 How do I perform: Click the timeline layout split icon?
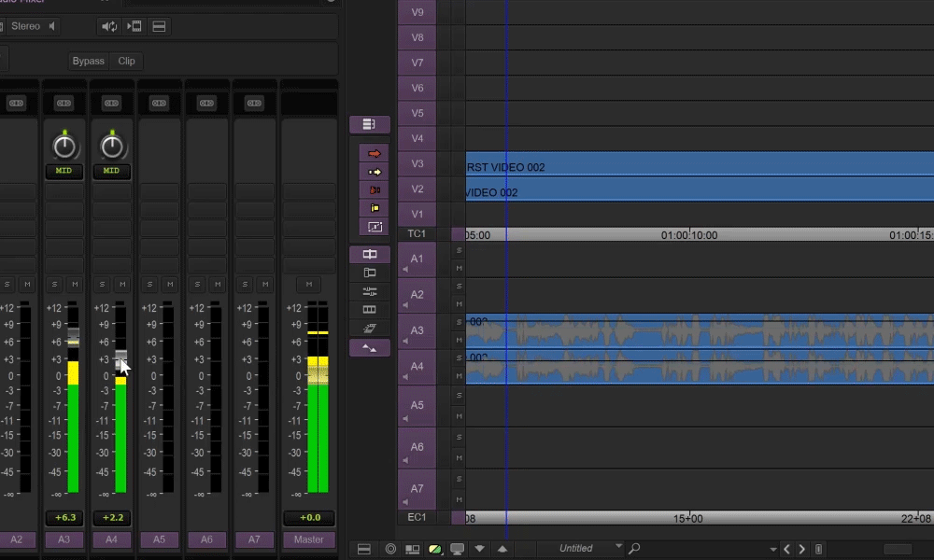[x=364, y=549]
